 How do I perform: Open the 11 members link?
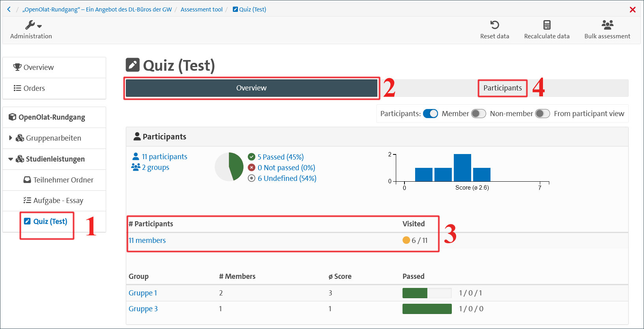(x=147, y=241)
